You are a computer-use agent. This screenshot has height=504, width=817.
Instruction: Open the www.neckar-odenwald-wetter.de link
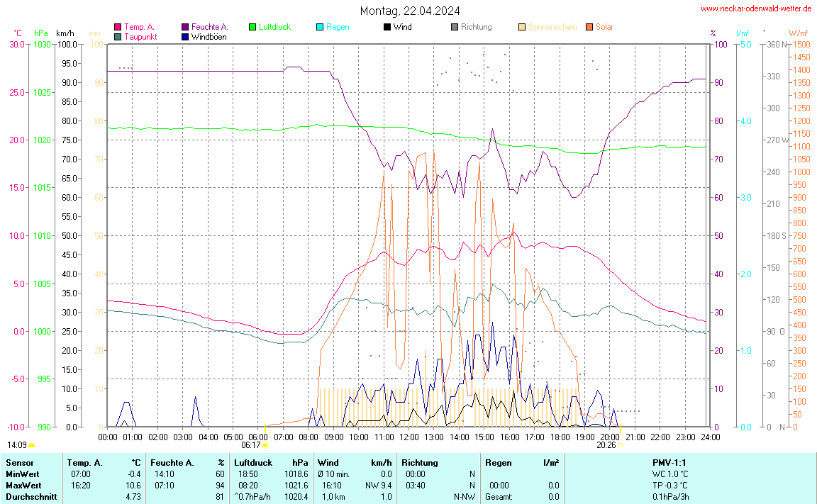[755, 9]
